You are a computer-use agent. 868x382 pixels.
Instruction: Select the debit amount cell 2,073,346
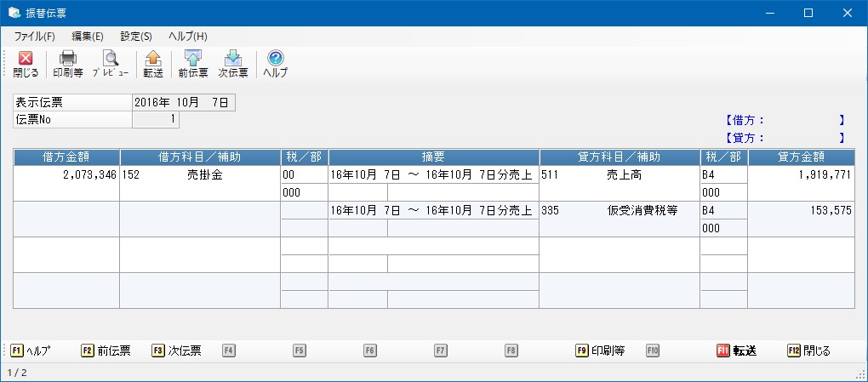pos(66,174)
